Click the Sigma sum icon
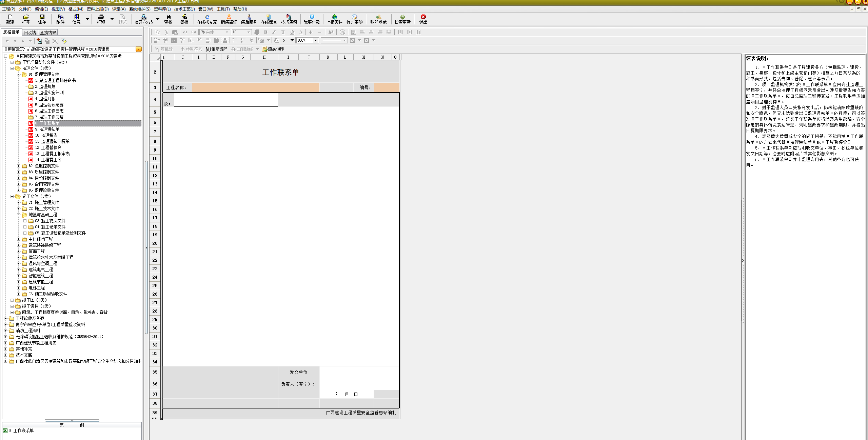The width and height of the screenshot is (868, 440). pyautogui.click(x=284, y=40)
